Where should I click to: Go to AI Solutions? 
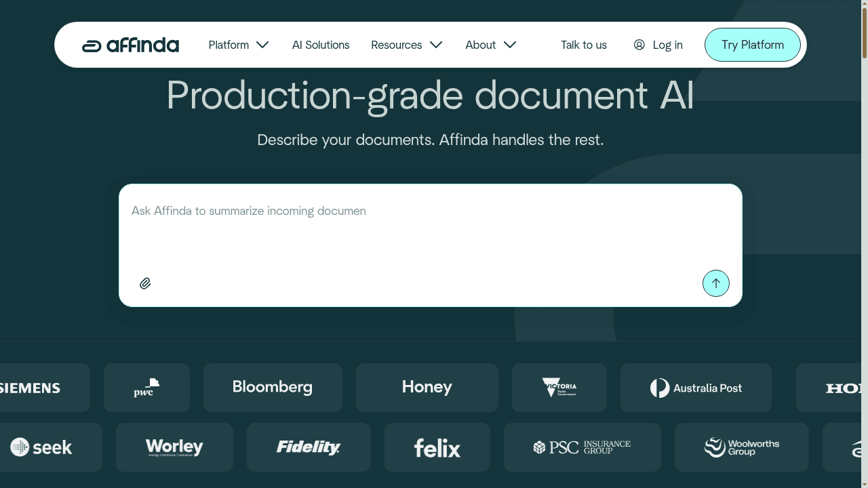(x=321, y=45)
